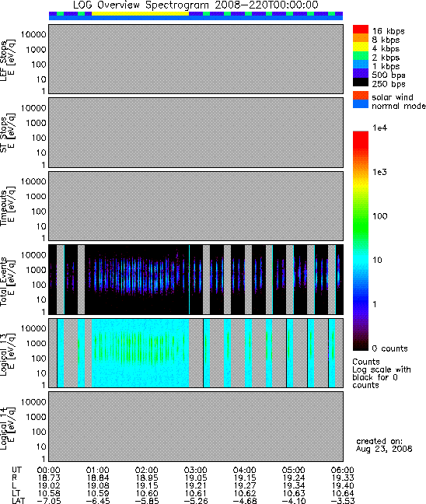Click the R value 18.73
This screenshot has height=504, width=426.
click(48, 478)
